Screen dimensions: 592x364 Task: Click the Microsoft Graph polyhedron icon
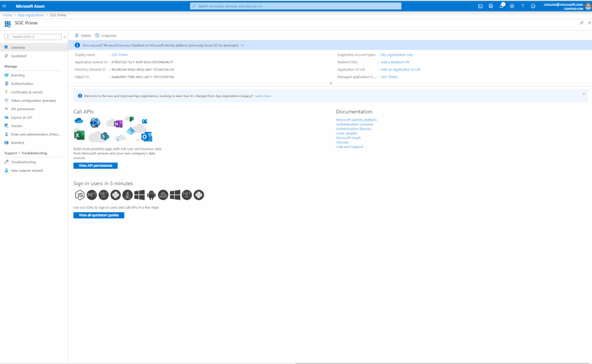coord(95,123)
